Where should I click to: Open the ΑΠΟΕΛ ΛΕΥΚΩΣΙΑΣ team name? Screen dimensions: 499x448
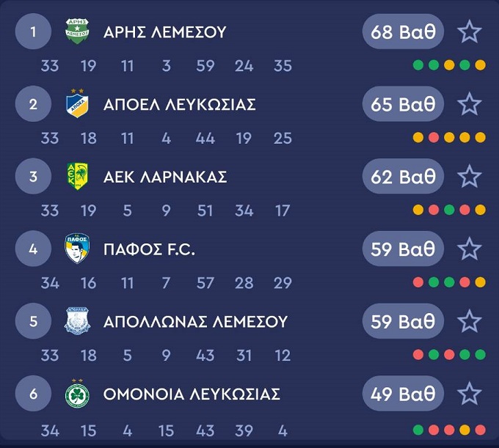point(179,104)
